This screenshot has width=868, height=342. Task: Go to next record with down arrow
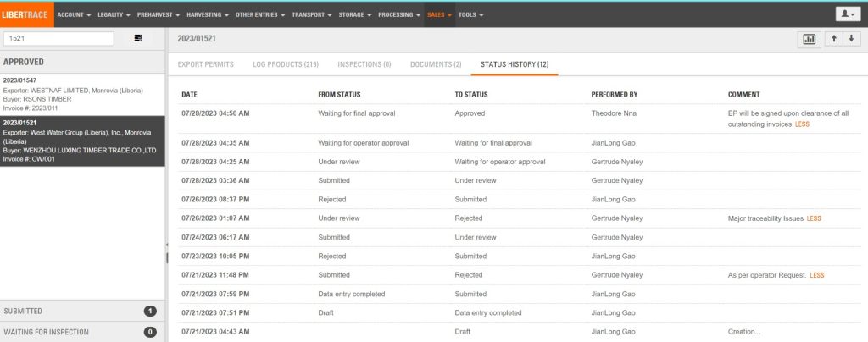(851, 39)
